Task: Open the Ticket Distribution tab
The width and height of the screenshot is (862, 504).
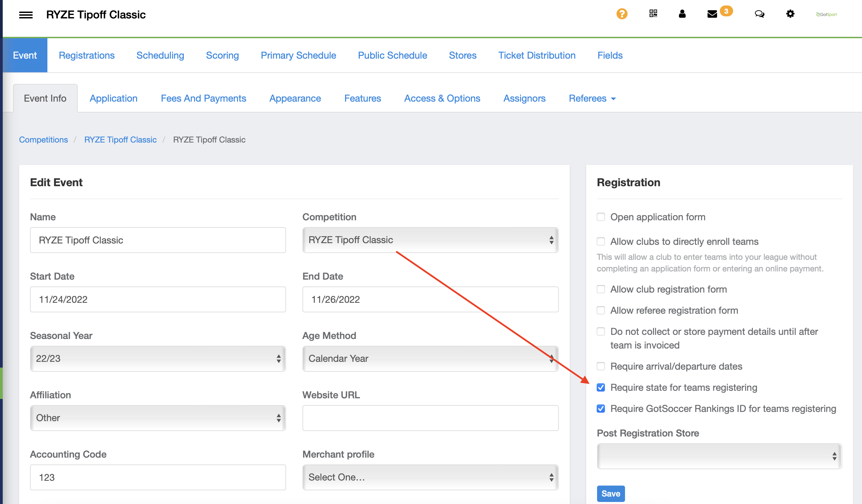Action: tap(537, 56)
